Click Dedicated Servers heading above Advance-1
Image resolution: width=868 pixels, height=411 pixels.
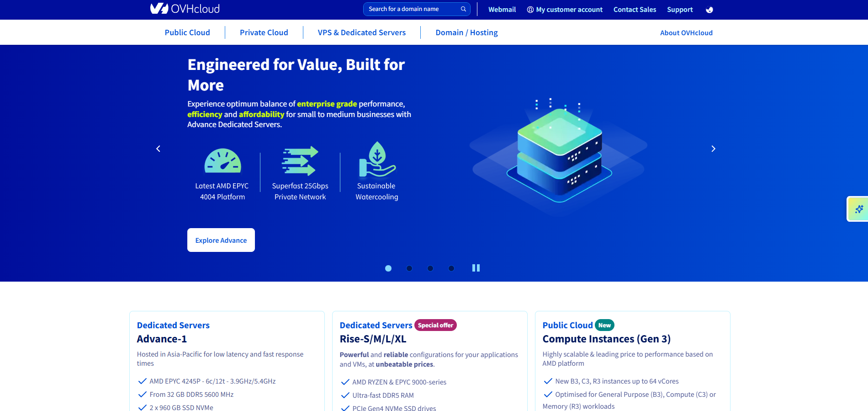[173, 325]
